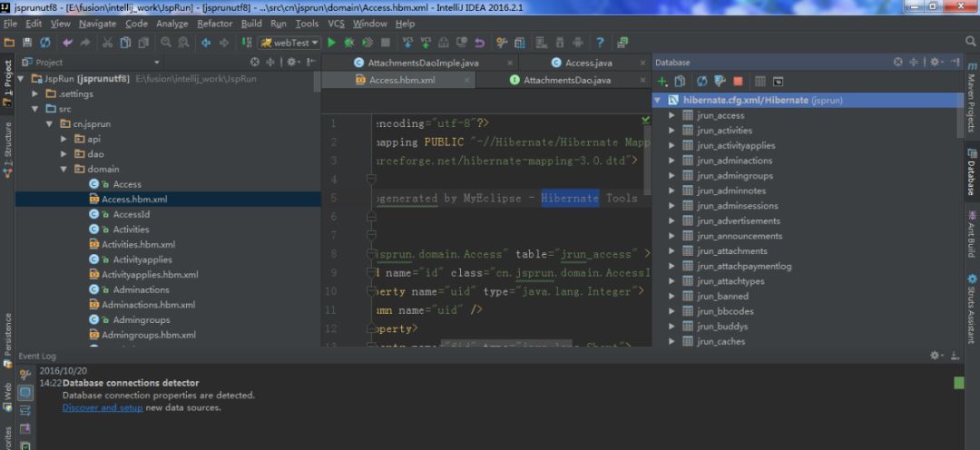Close the Access.hbm.xml tab
Image resolution: width=980 pixels, height=450 pixels.
click(x=467, y=80)
